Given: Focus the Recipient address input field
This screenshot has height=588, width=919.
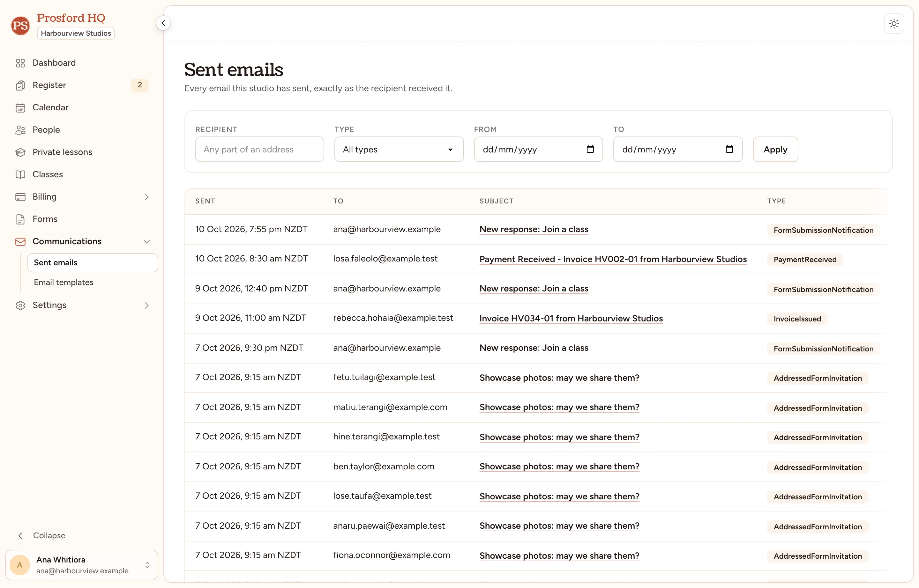Looking at the screenshot, I should pyautogui.click(x=259, y=149).
